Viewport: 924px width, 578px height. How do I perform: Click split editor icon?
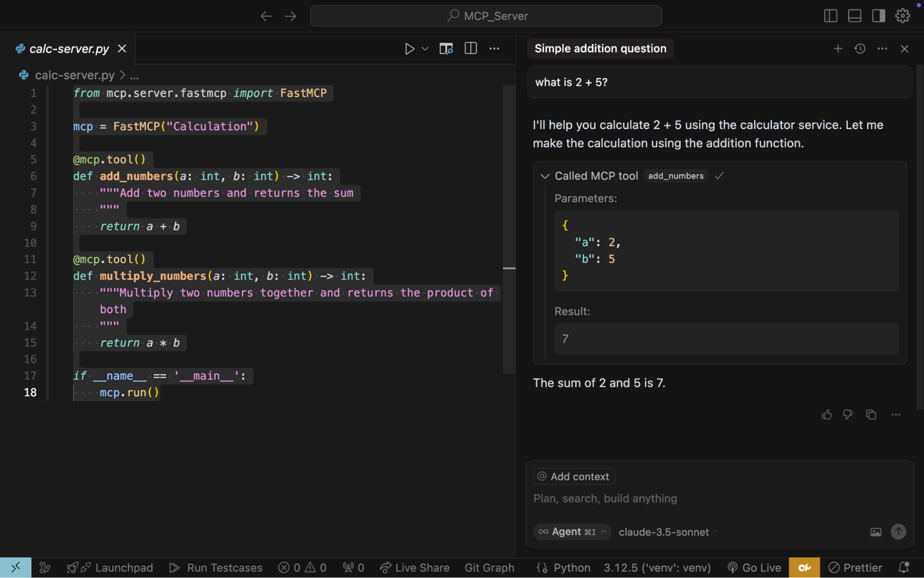(x=471, y=49)
